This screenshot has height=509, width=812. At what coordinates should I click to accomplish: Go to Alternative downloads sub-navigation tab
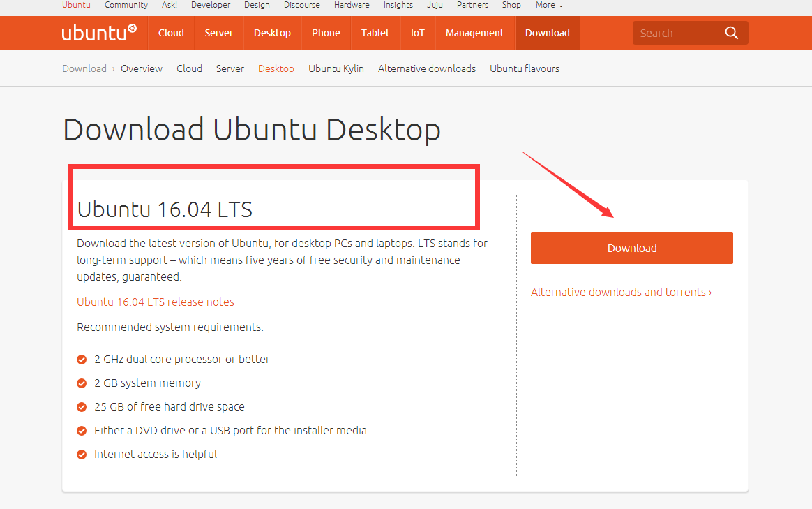427,68
